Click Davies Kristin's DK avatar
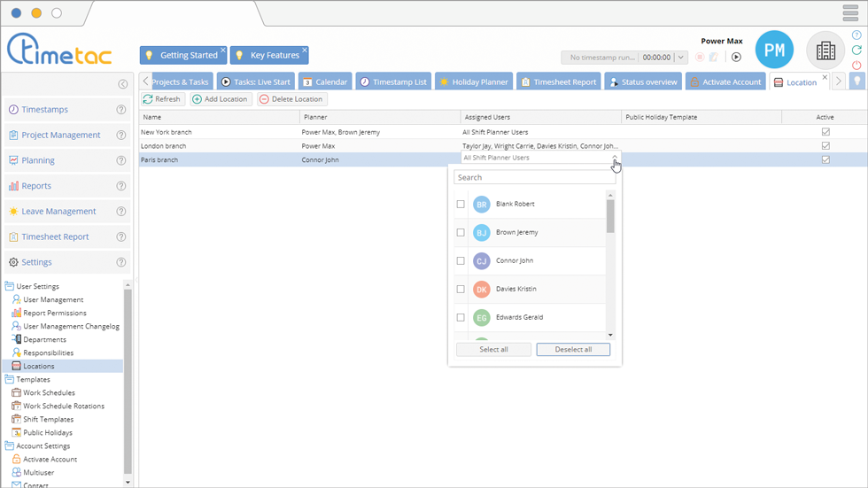The width and height of the screenshot is (868, 488). [x=482, y=289]
